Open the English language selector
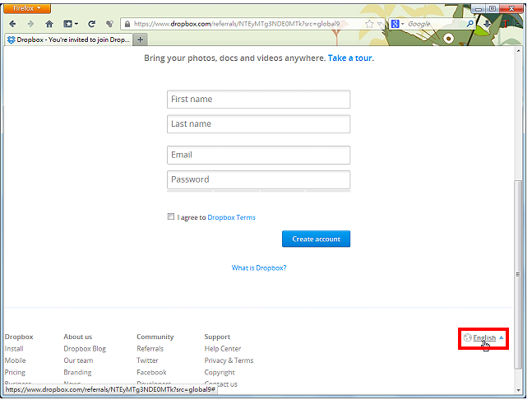 click(484, 337)
